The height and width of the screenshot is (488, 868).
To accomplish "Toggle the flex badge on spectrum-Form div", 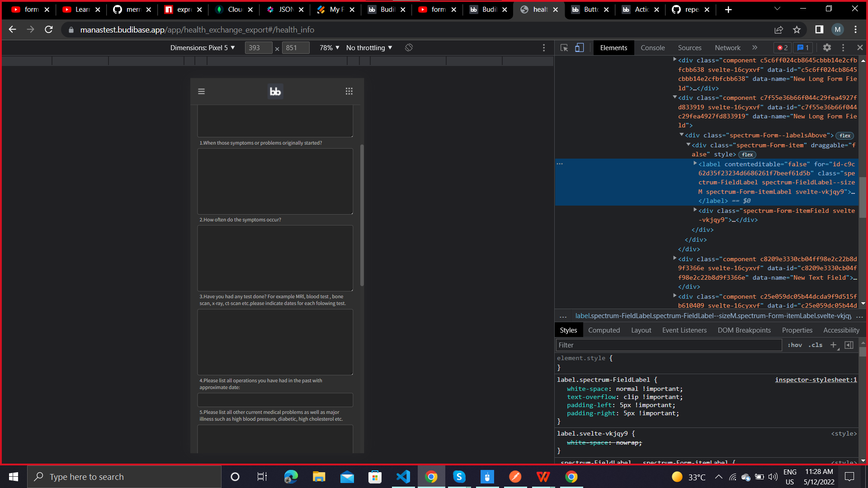I will coord(844,135).
